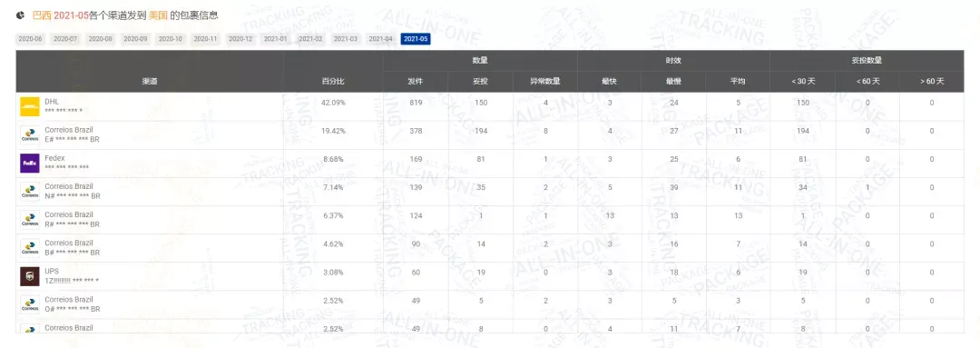Click the DHL sent count 819
The image size is (980, 348).
pyautogui.click(x=416, y=103)
